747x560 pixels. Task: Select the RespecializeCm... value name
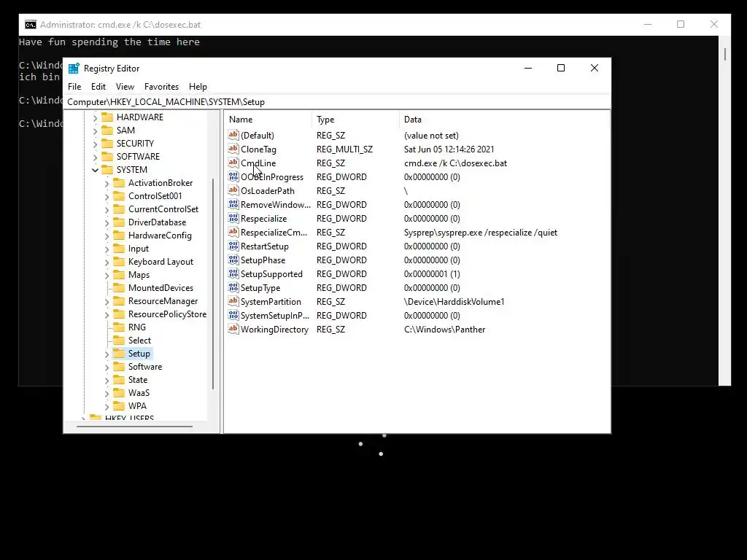(x=274, y=233)
